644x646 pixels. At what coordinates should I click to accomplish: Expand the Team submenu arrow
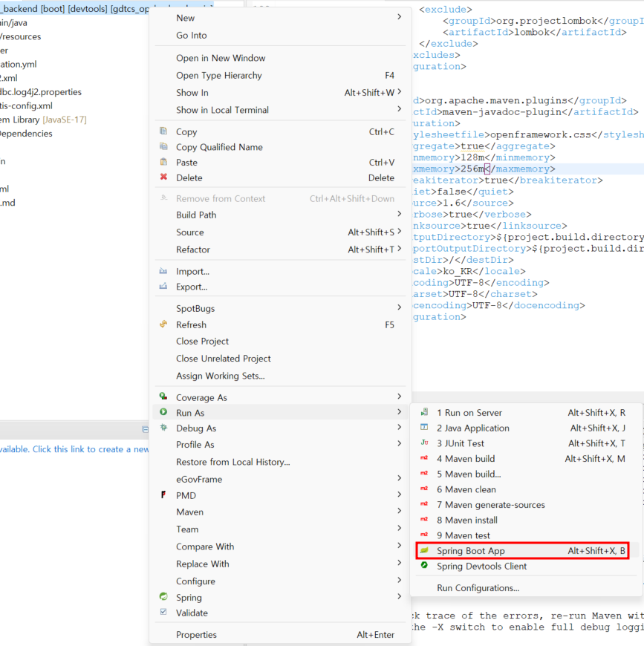(400, 528)
